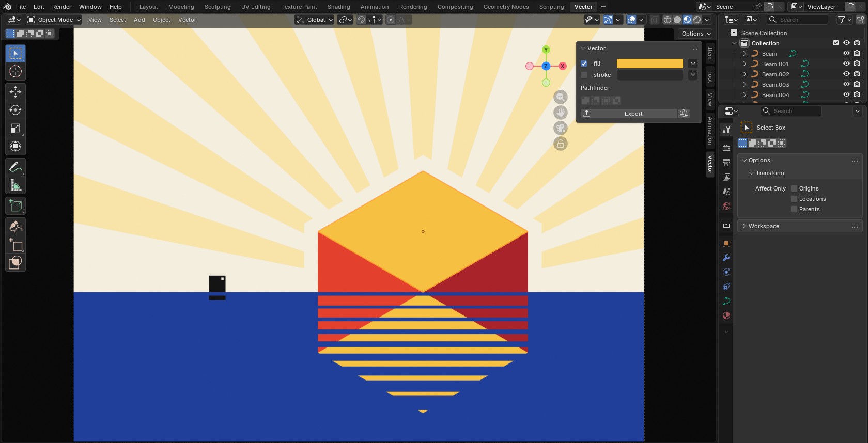Click the Export button
Screen dimensions: 868x443
coord(629,114)
